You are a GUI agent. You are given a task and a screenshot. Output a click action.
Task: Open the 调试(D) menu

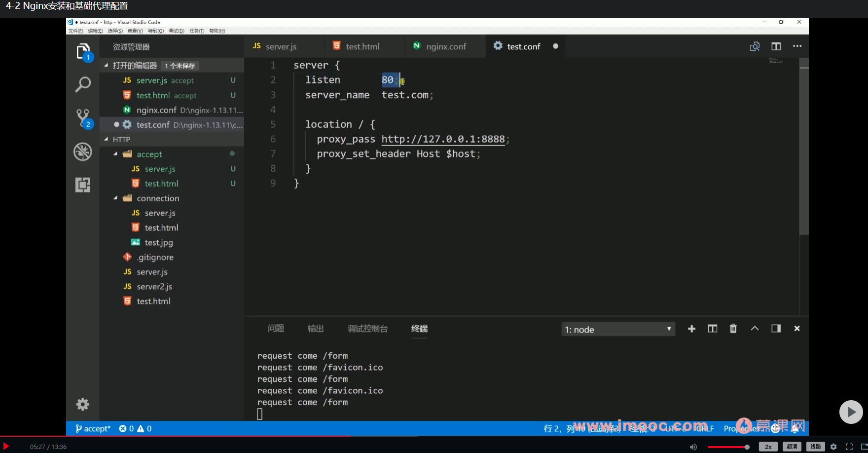[177, 31]
